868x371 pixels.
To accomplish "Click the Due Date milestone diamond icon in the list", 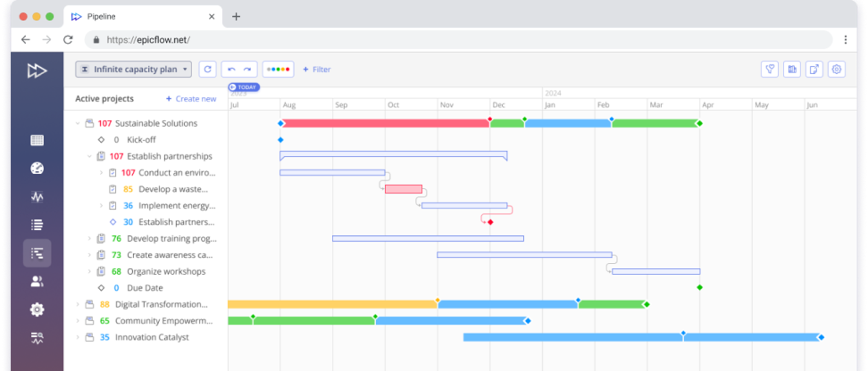I will [101, 288].
